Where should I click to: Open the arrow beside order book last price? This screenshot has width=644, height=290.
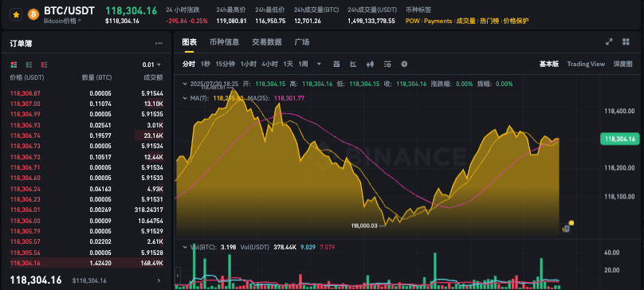159,280
